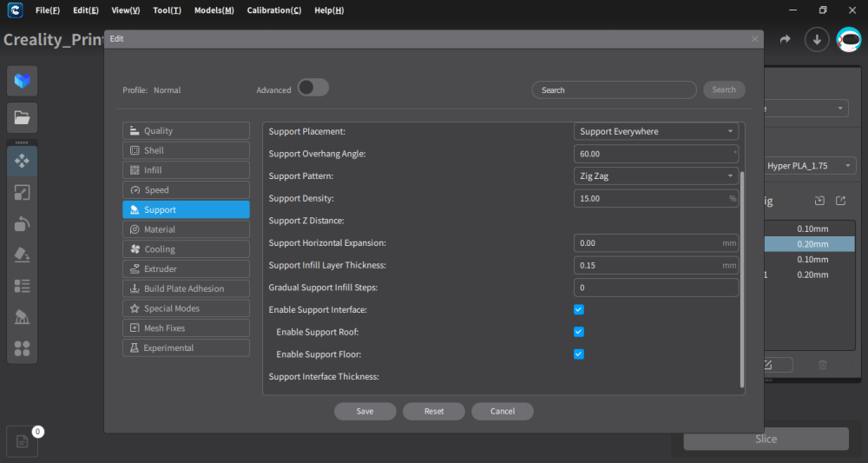Image resolution: width=868 pixels, height=463 pixels.
Task: Switch to the Mesh Fixes category
Action: 186,327
